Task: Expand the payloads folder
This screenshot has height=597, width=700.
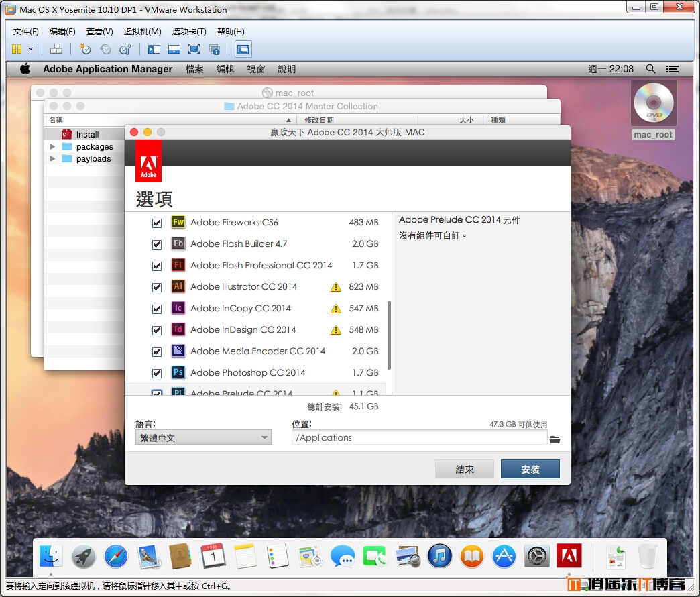Action: [53, 158]
